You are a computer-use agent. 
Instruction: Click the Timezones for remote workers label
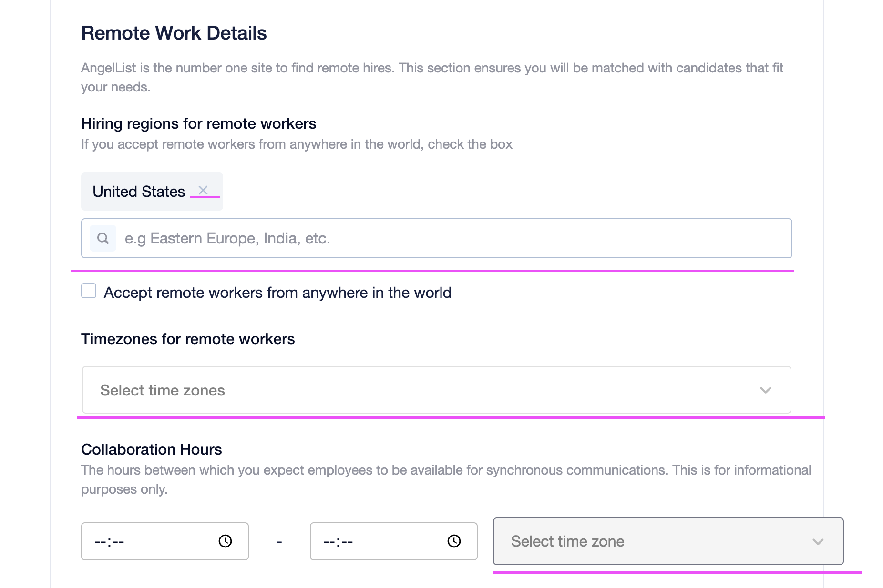188,339
